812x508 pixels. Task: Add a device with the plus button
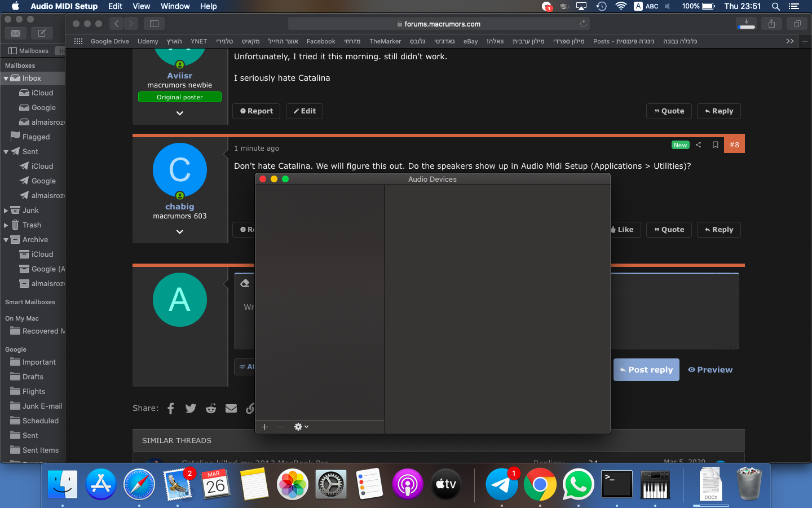(264, 427)
